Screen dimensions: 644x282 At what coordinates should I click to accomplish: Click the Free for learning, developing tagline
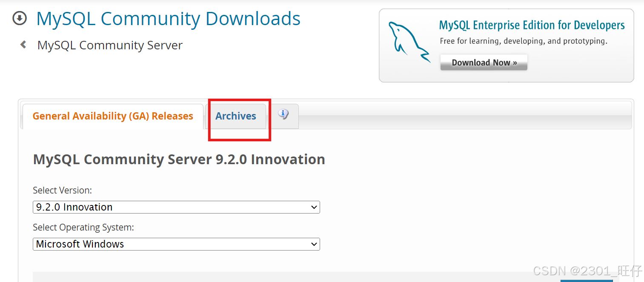click(523, 41)
